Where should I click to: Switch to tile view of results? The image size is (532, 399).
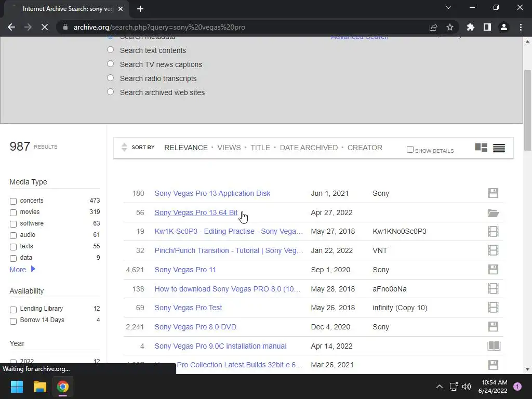pos(481,148)
